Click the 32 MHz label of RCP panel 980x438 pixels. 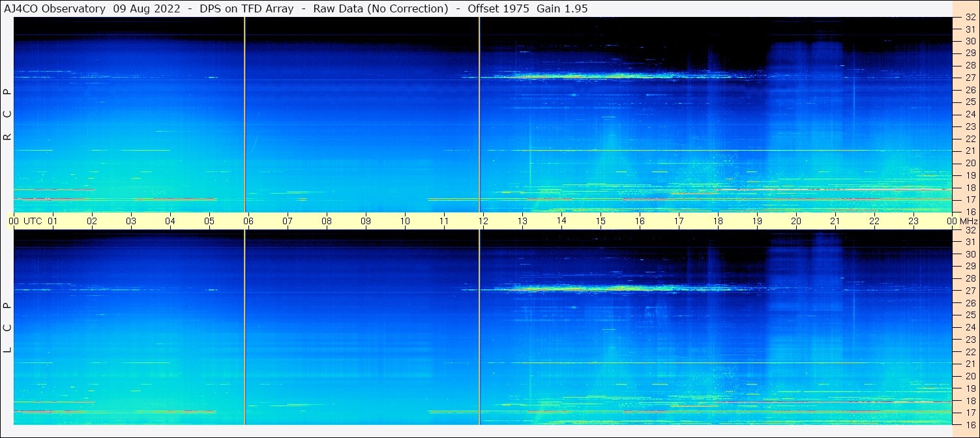(x=970, y=18)
